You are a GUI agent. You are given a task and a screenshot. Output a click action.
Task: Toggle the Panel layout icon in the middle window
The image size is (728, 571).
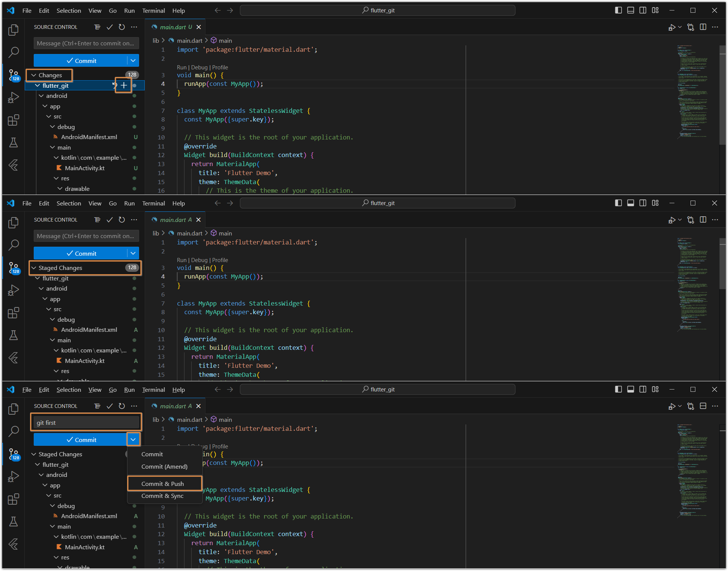tap(631, 203)
